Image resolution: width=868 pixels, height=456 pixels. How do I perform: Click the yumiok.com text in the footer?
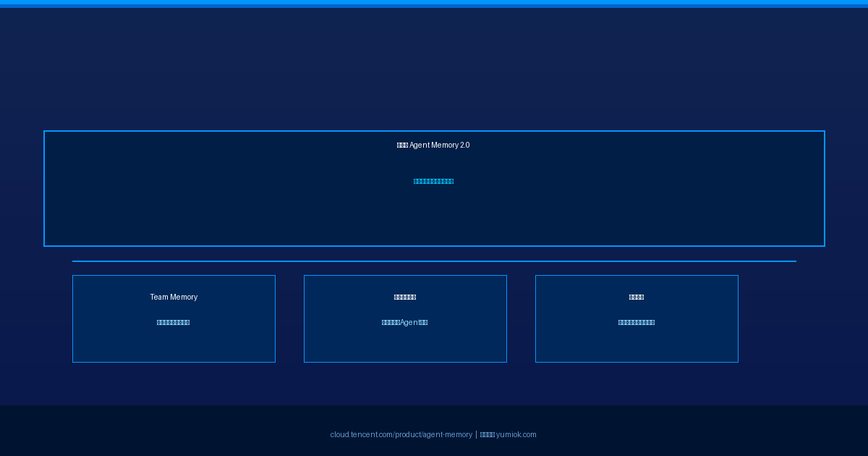(x=516, y=435)
